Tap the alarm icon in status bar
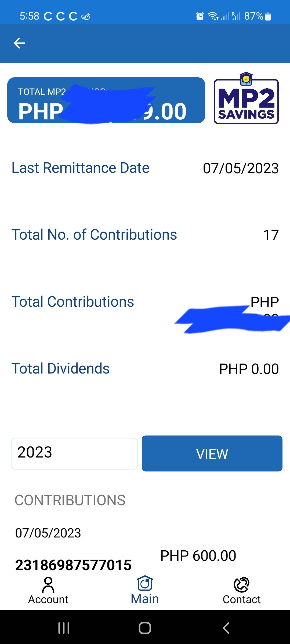290x644 pixels. (x=200, y=16)
